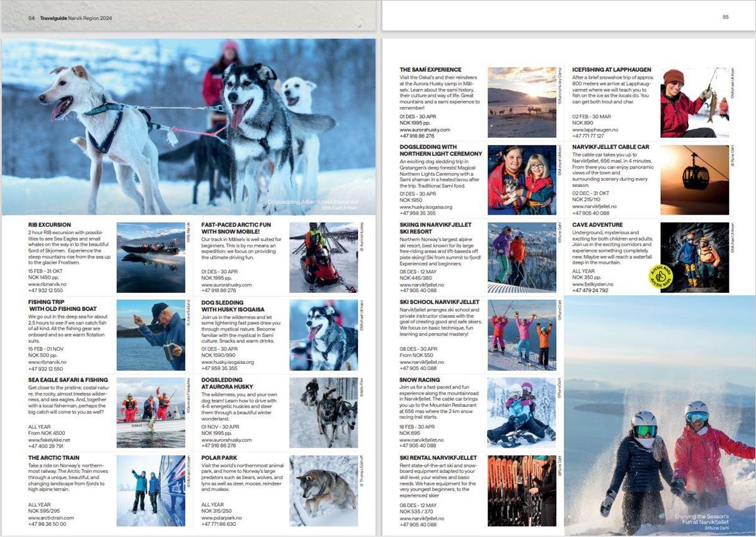Select the 'POLAR PARK' heading

[219, 458]
